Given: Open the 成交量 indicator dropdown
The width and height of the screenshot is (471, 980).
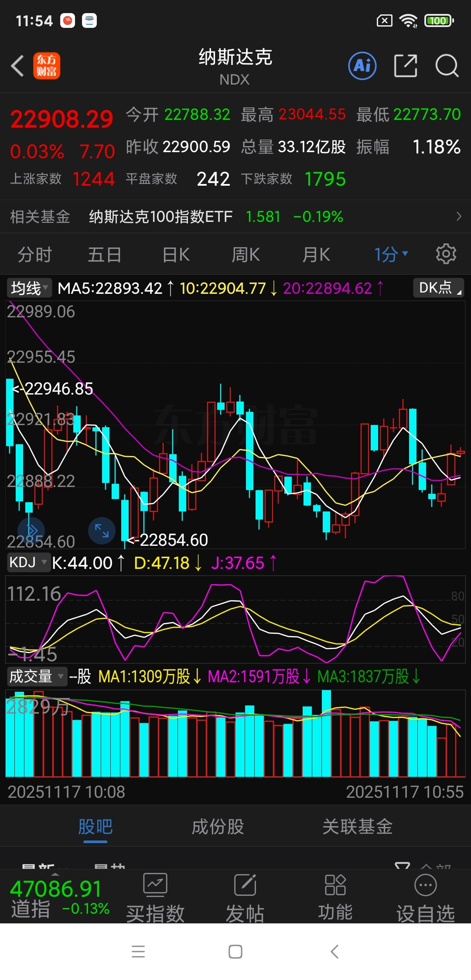Looking at the screenshot, I should point(37,676).
